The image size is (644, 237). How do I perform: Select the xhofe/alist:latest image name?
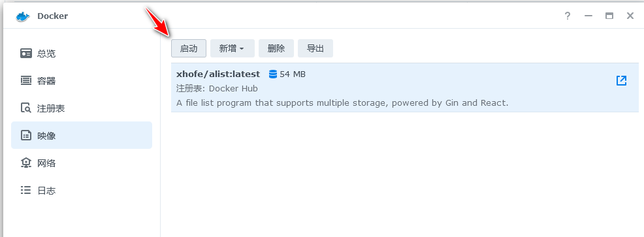[218, 74]
